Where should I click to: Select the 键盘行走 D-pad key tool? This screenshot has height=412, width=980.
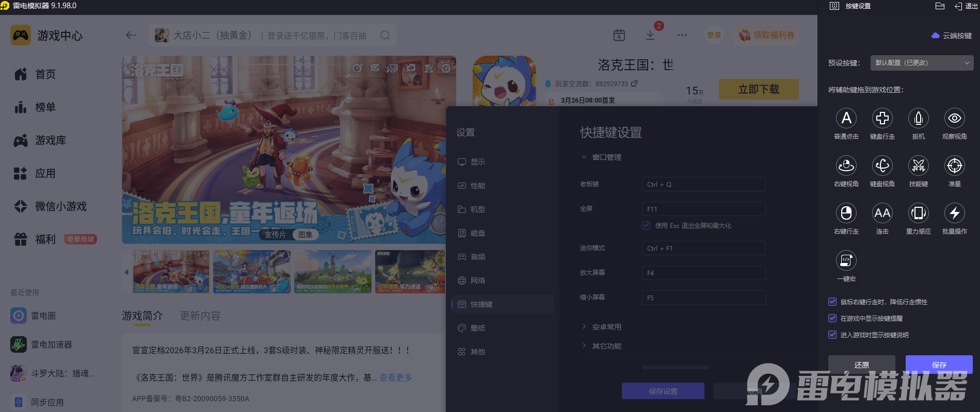[x=882, y=118]
